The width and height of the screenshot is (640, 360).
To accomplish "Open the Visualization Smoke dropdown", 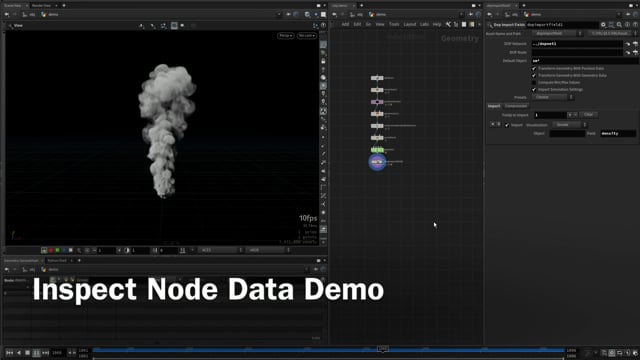I will (x=570, y=124).
